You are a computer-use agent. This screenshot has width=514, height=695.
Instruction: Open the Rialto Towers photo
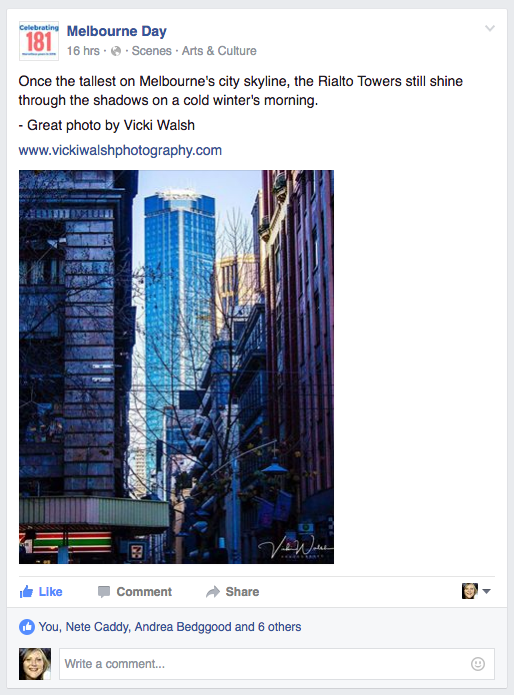(176, 367)
